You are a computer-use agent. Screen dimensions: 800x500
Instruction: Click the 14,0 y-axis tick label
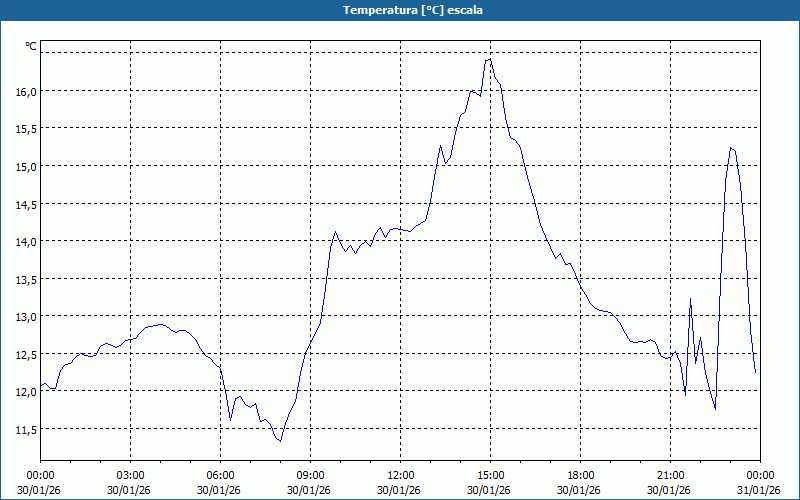pos(25,241)
